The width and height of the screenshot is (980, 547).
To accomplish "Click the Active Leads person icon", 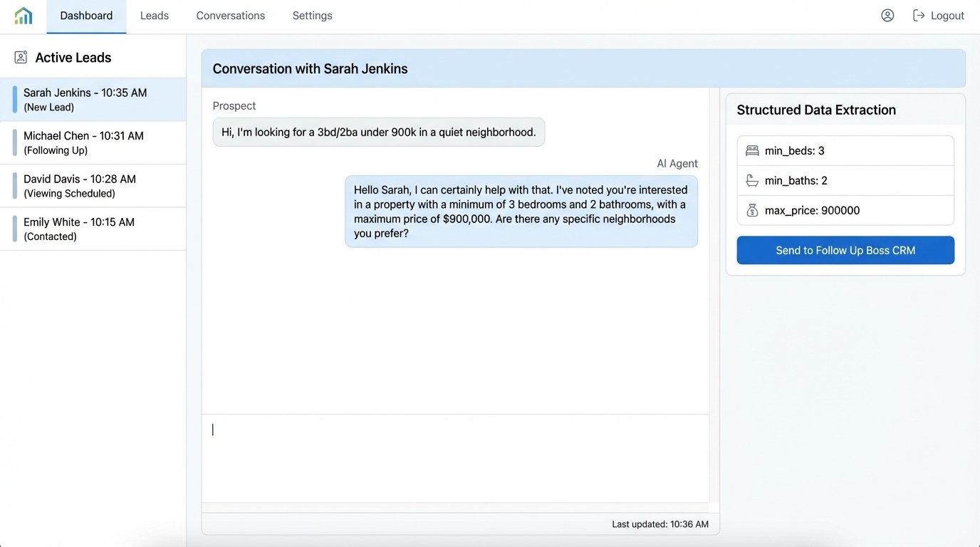I will click(x=20, y=56).
